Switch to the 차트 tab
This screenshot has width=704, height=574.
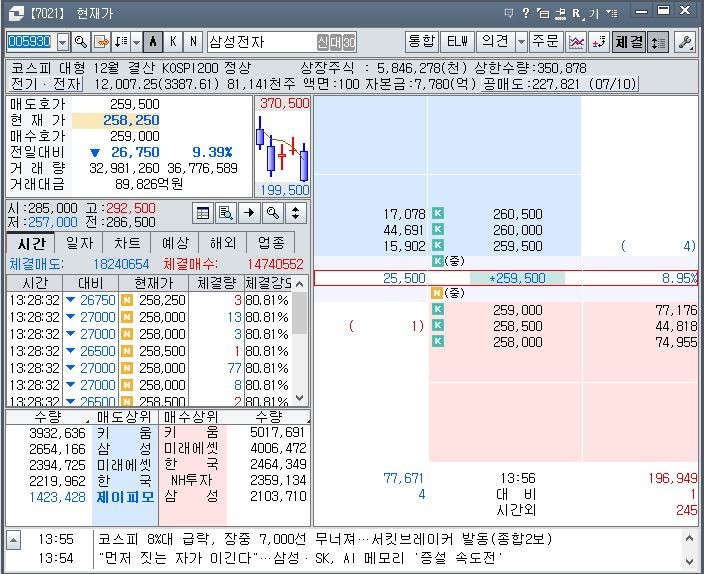tap(128, 243)
